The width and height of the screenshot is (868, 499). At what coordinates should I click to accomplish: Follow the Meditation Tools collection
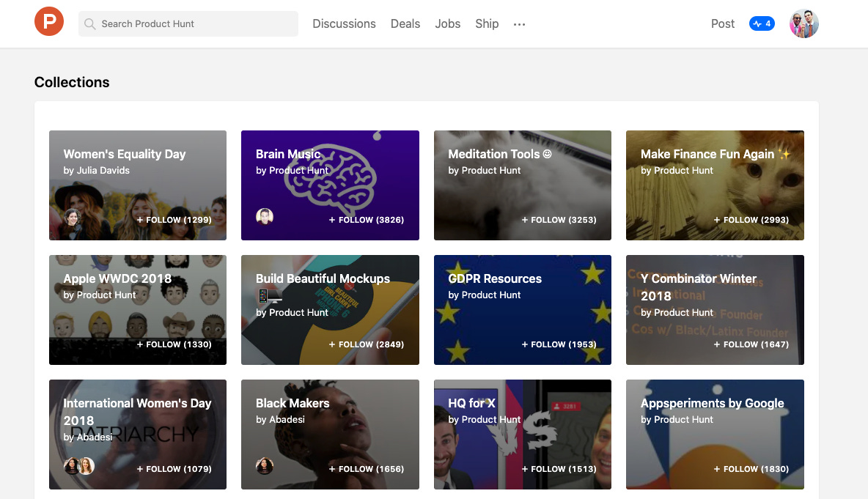click(559, 220)
